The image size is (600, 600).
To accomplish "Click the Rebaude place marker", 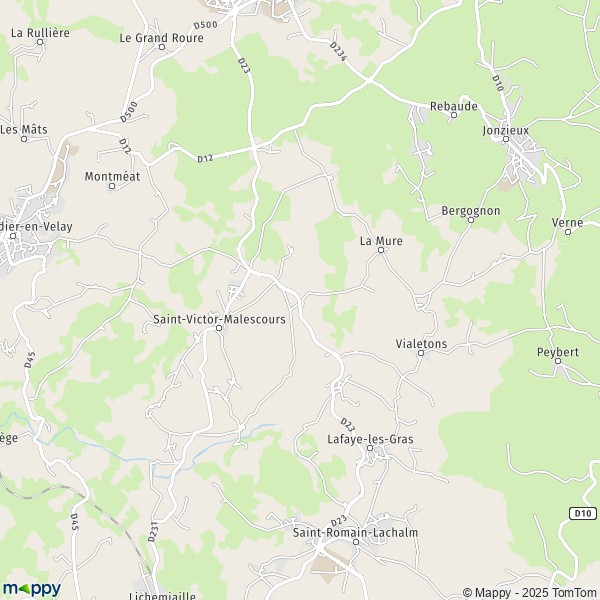I will [x=454, y=115].
